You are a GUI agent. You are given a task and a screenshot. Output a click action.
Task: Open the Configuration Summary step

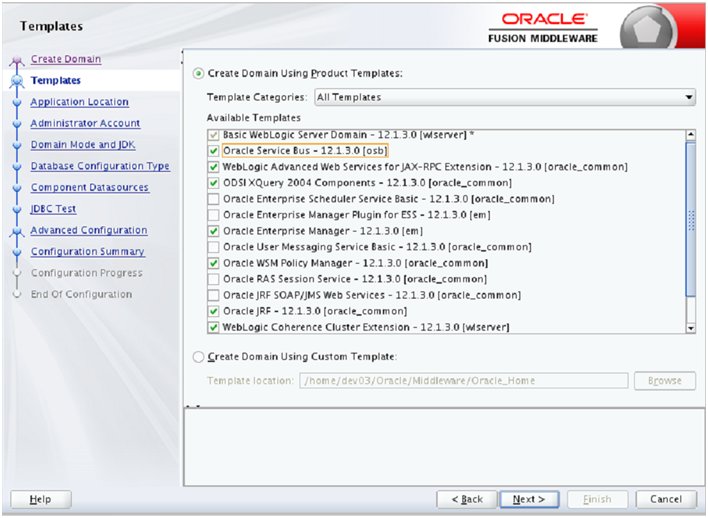[x=88, y=252]
